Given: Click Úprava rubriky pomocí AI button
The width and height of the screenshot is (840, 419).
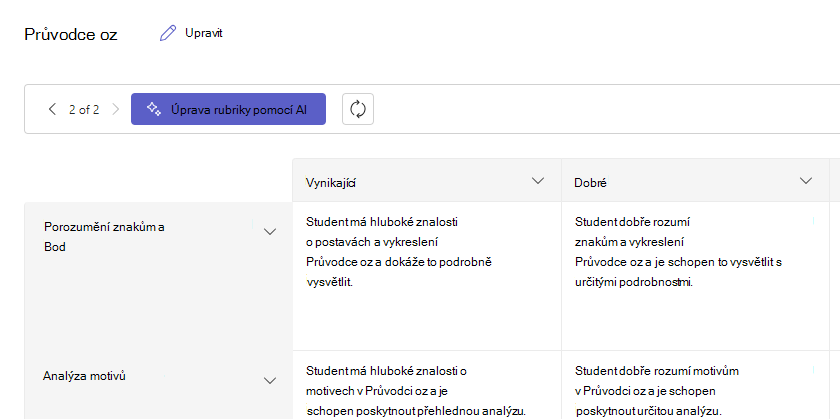Looking at the screenshot, I should pyautogui.click(x=228, y=109).
